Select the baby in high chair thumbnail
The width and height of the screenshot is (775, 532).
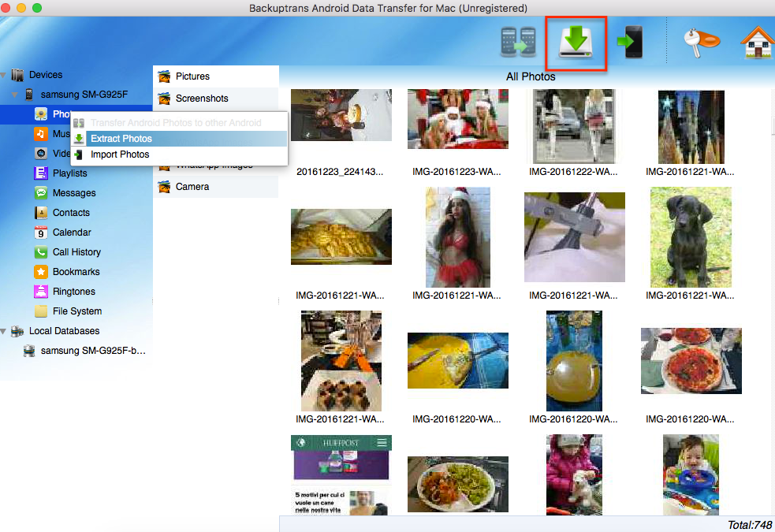point(691,474)
